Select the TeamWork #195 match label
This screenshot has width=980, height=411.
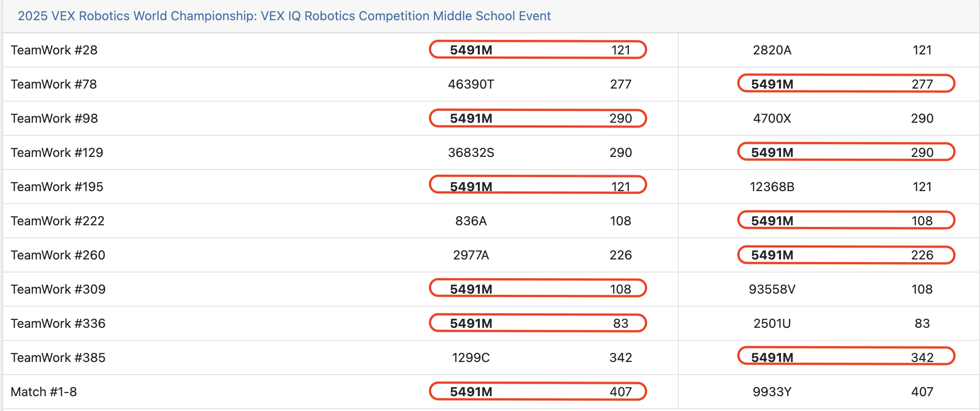(x=57, y=187)
